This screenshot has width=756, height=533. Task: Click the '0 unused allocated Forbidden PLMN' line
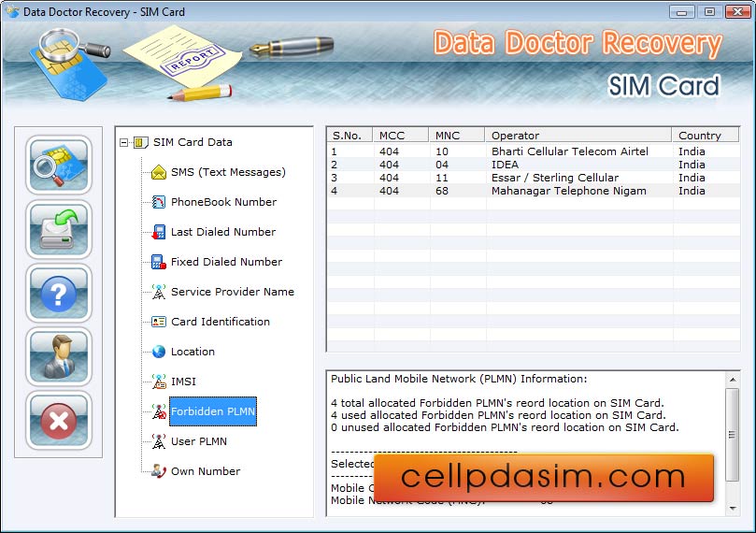point(505,427)
